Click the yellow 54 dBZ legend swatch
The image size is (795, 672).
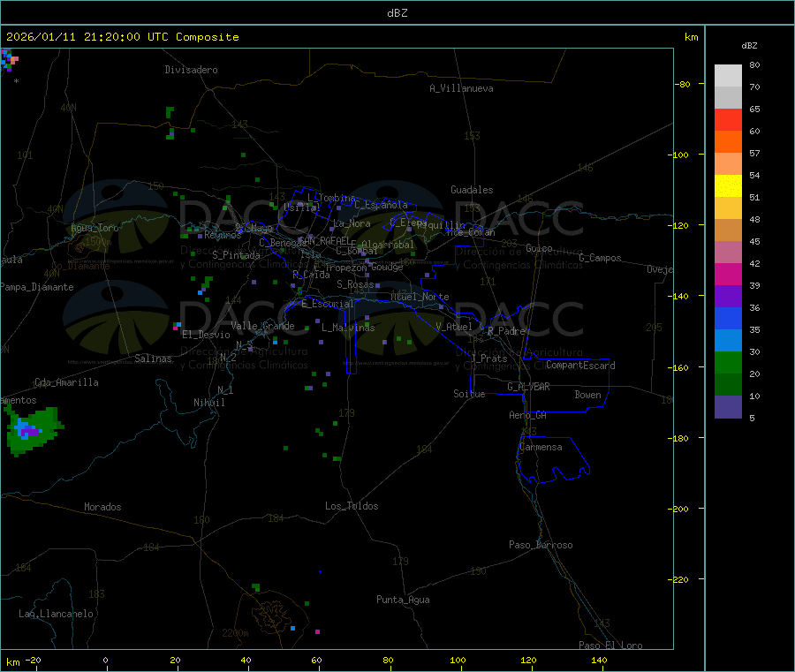tap(728, 186)
